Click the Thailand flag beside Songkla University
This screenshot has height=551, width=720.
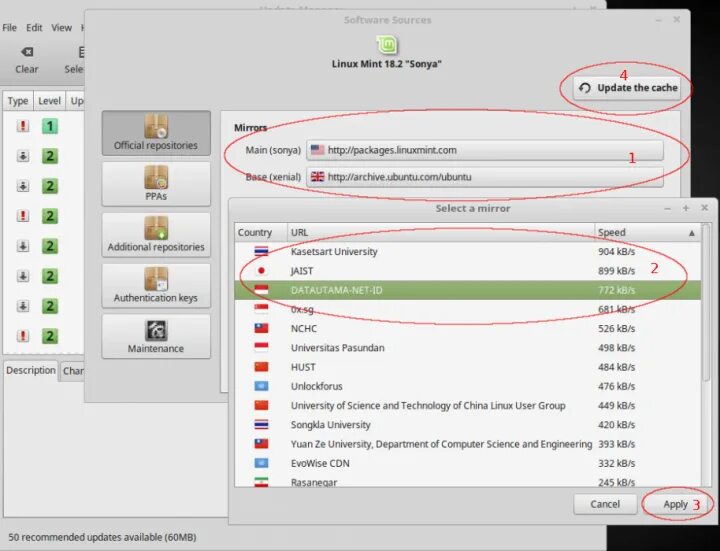[x=261, y=425]
